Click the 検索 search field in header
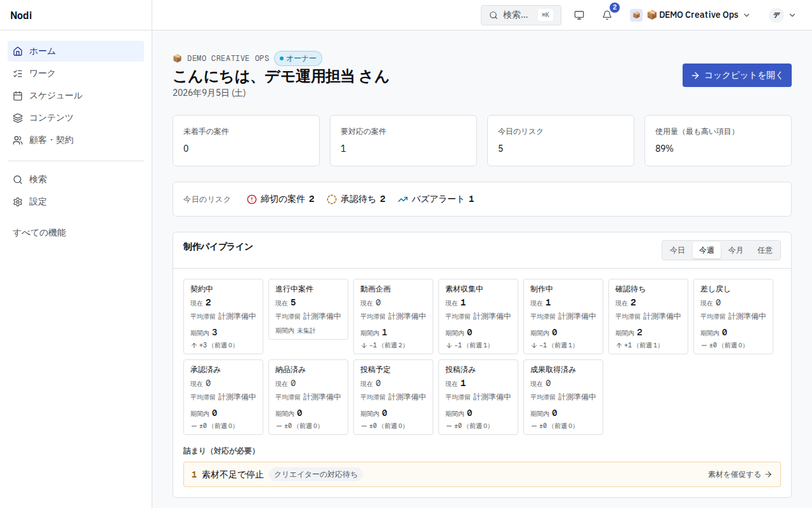 (521, 15)
